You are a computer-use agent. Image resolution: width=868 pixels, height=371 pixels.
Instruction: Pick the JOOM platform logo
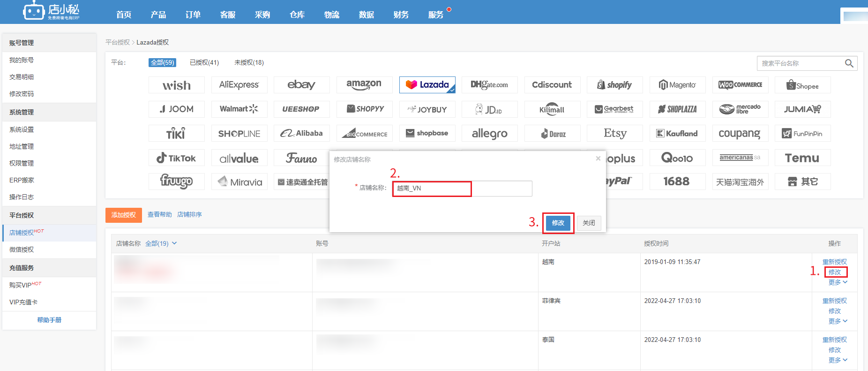tap(177, 109)
